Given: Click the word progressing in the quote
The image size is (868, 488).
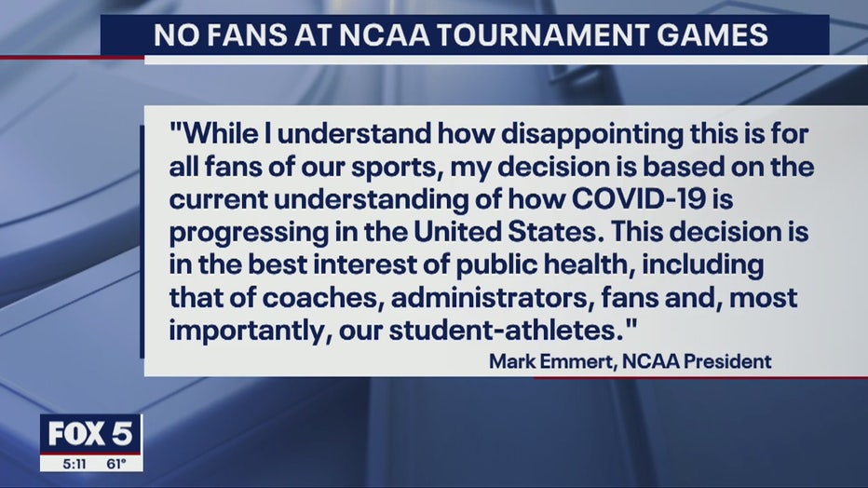Looking at the screenshot, I should point(249,233).
